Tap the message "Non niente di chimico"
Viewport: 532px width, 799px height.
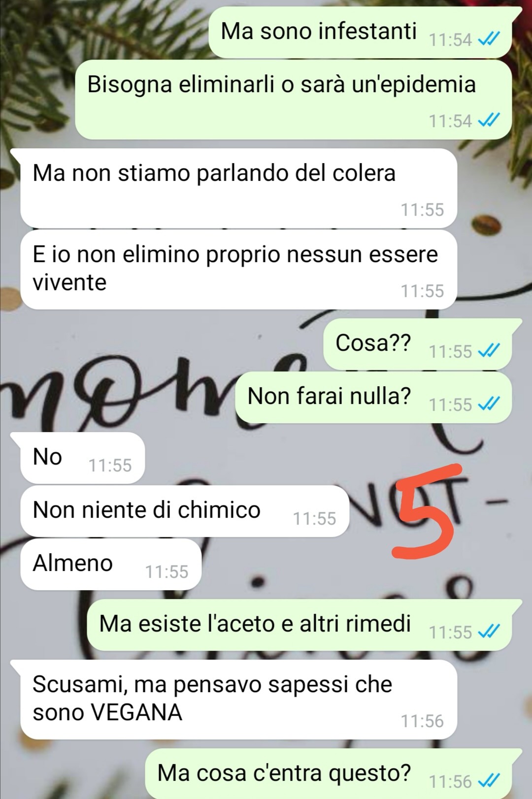(x=185, y=511)
